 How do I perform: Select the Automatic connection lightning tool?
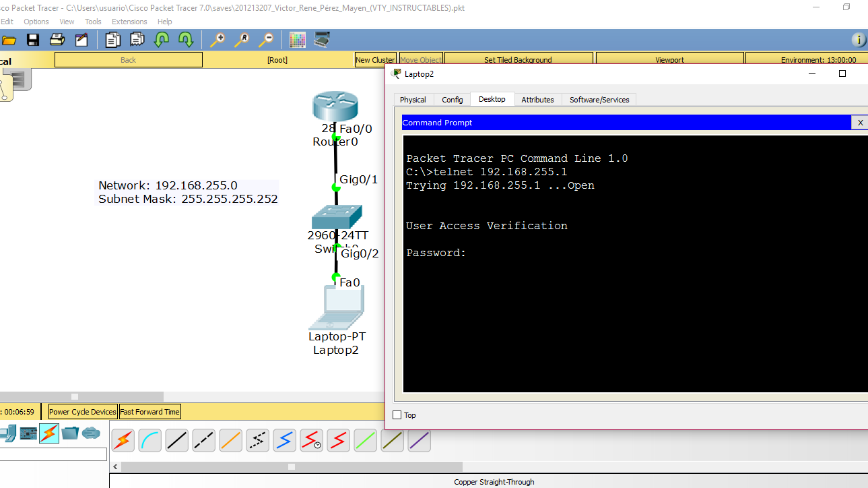[123, 440]
